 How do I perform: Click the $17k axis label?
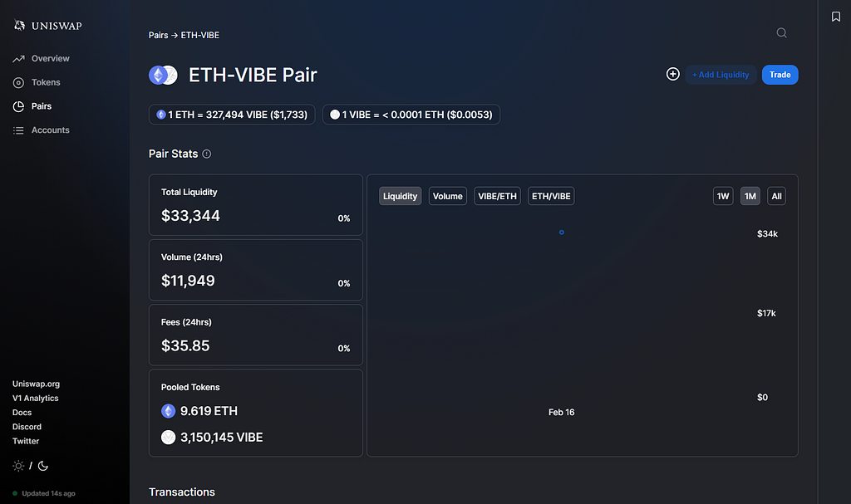pyautogui.click(x=766, y=313)
